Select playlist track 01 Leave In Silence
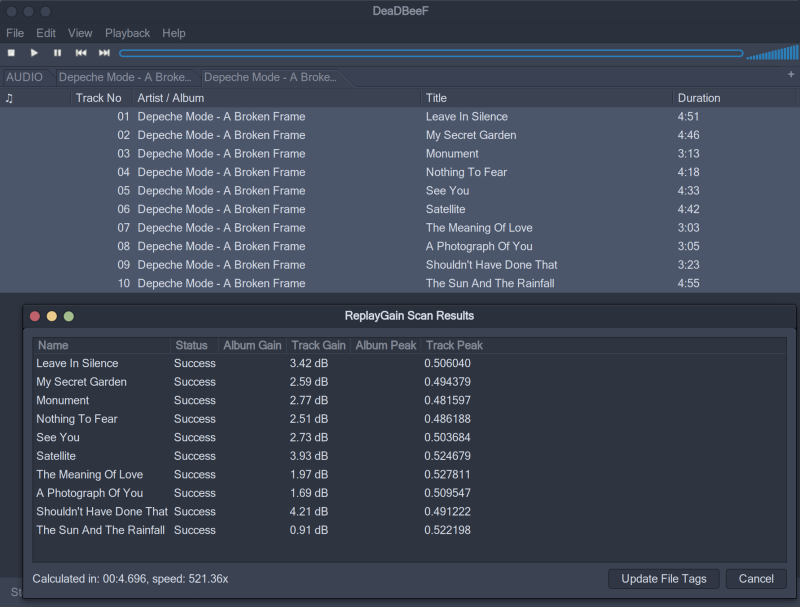This screenshot has width=800, height=607. tap(400, 117)
